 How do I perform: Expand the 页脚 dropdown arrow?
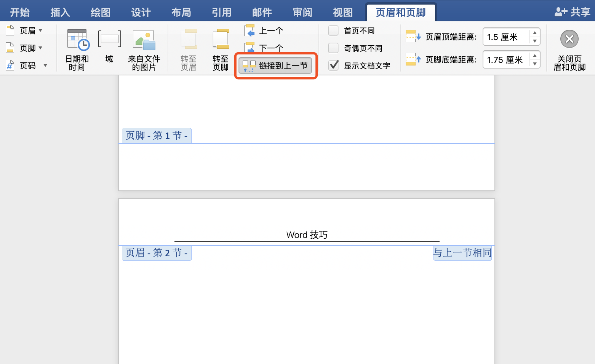(x=40, y=48)
